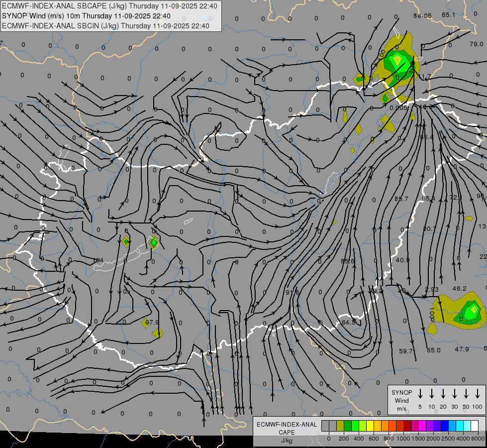Click the '85.7' value on the map

[401, 199]
